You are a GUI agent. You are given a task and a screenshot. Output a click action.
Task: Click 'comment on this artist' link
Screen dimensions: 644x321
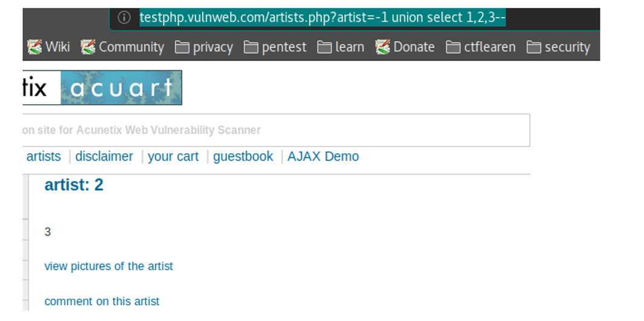102,301
